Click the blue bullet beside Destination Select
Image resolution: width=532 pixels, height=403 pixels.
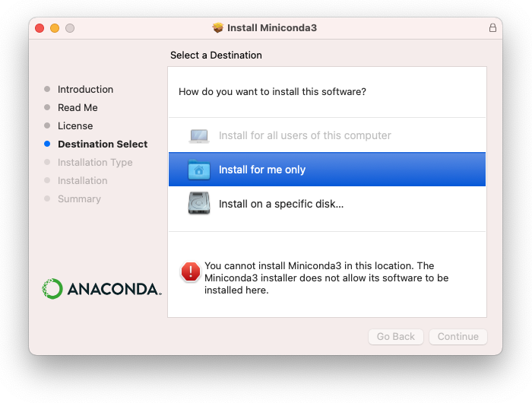tap(47, 144)
